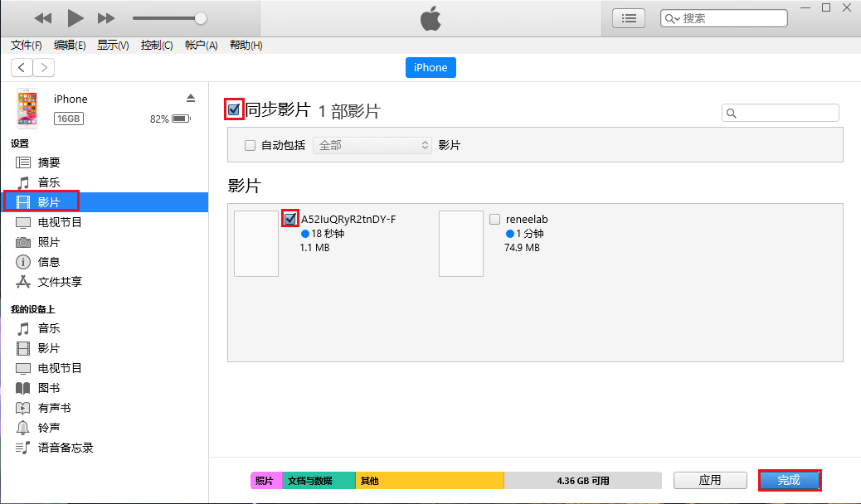Click the 4.36 GB 可用 free space segment
The image size is (861, 504).
tap(582, 481)
